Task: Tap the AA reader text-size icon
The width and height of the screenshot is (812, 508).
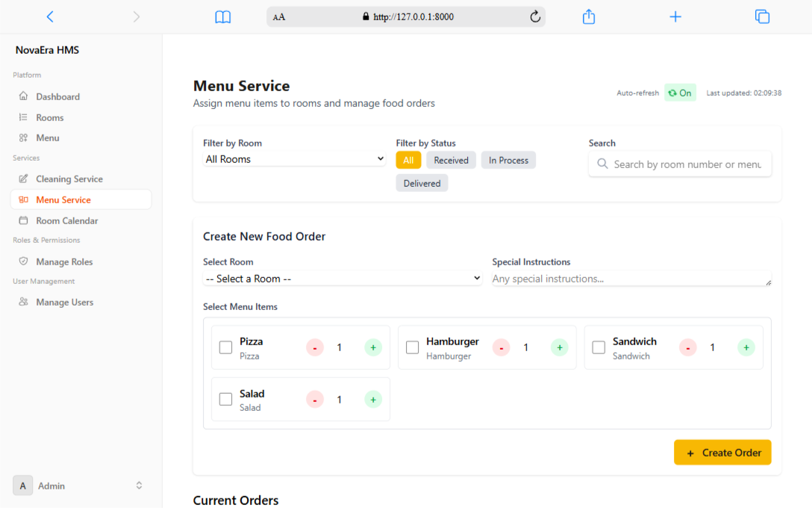Action: point(279,17)
